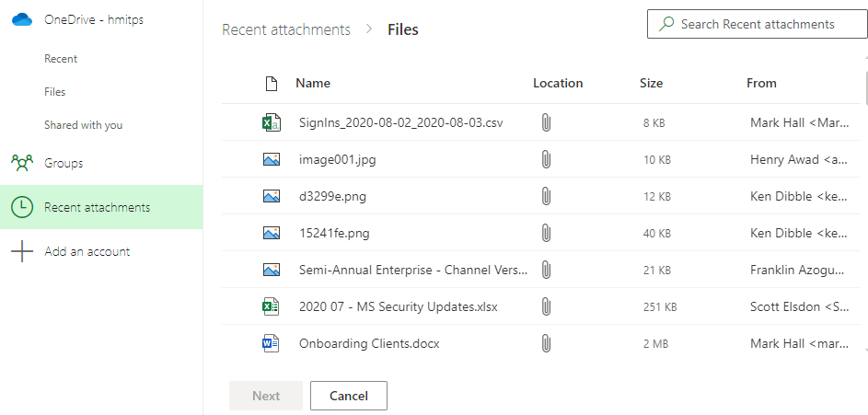
Task: Sort by the Name column header
Action: point(313,83)
